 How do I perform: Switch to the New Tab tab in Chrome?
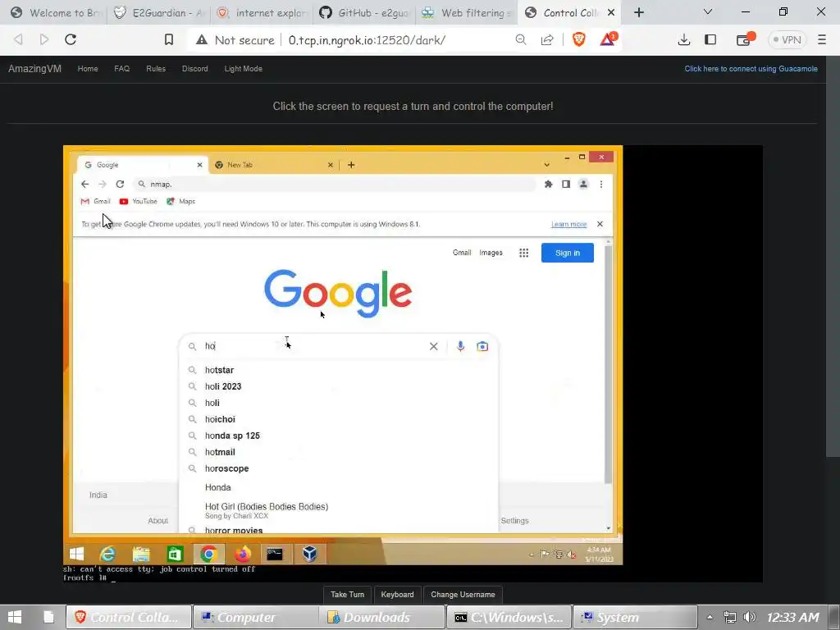(x=273, y=165)
